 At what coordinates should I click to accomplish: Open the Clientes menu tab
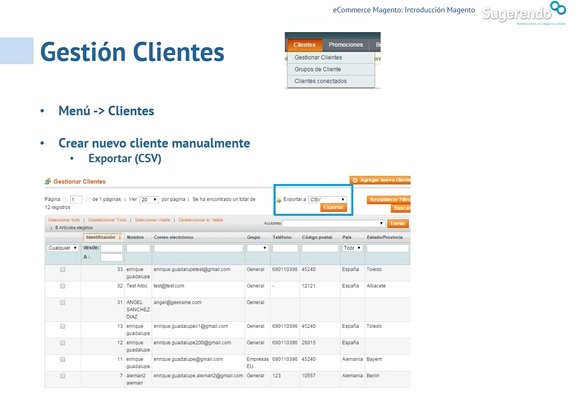[305, 45]
